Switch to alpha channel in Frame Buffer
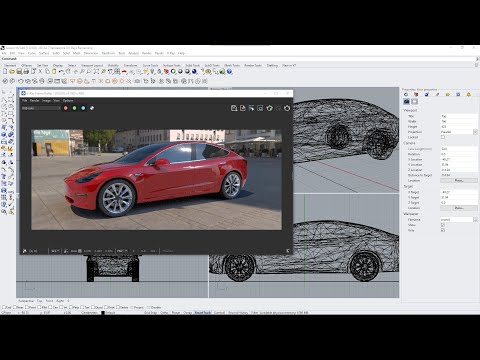 92,108
